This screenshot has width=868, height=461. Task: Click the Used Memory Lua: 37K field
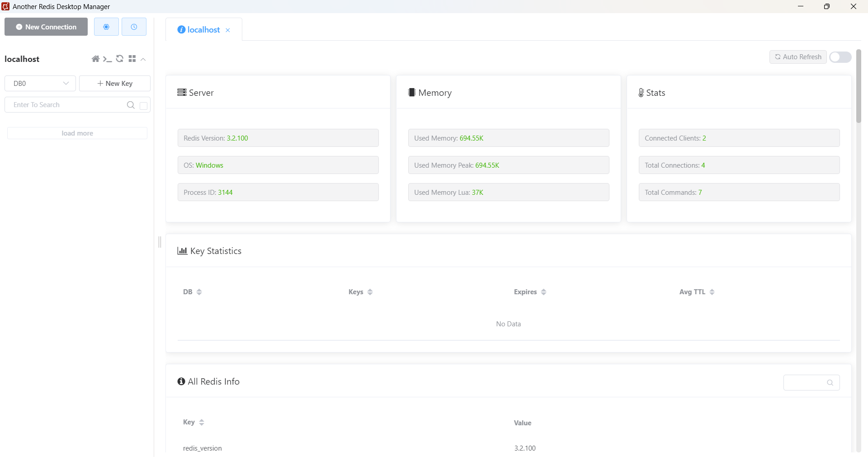(509, 192)
